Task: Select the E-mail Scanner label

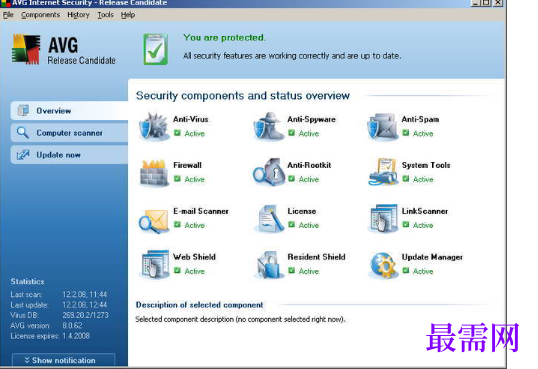Action: tap(201, 211)
